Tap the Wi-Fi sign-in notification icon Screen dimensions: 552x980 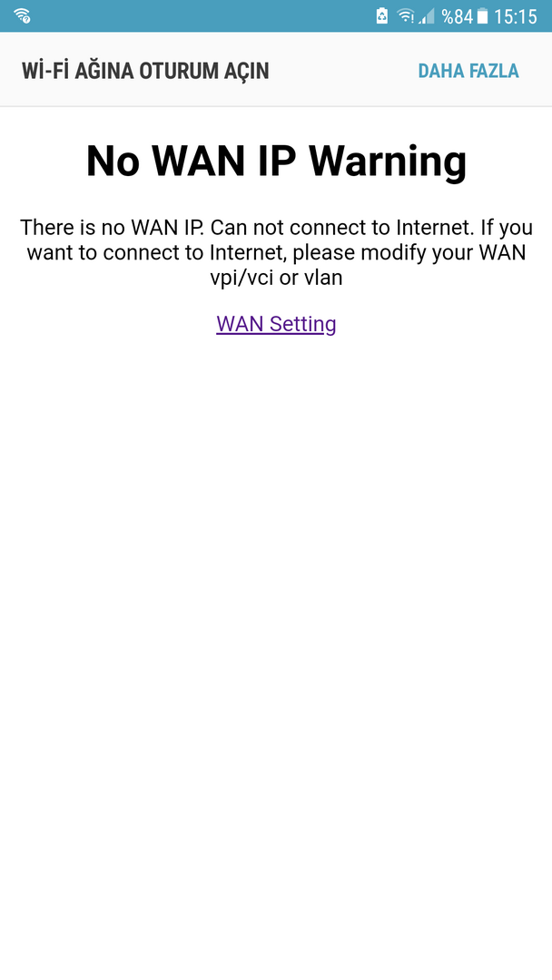click(22, 15)
